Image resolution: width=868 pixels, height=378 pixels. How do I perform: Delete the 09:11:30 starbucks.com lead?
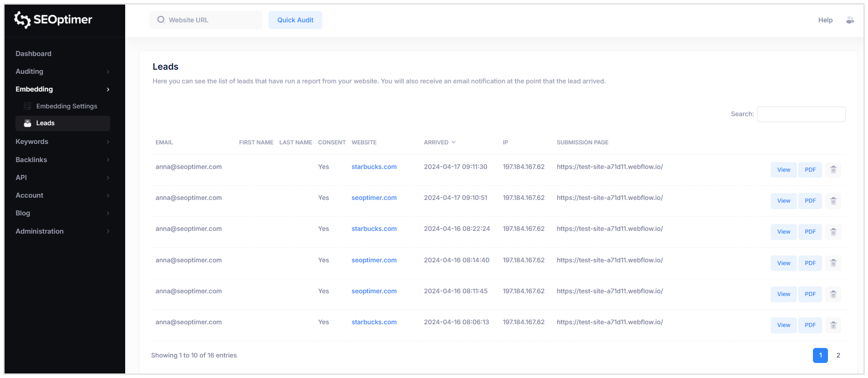pos(833,170)
